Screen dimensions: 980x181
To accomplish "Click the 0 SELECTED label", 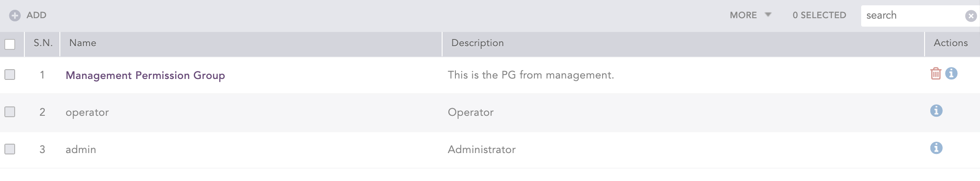I will click(x=819, y=15).
